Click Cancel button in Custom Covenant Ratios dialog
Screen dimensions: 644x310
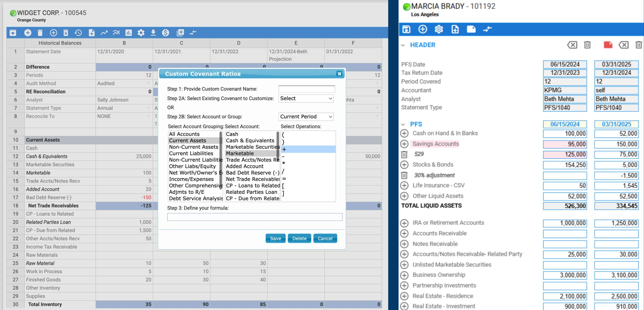pos(325,238)
